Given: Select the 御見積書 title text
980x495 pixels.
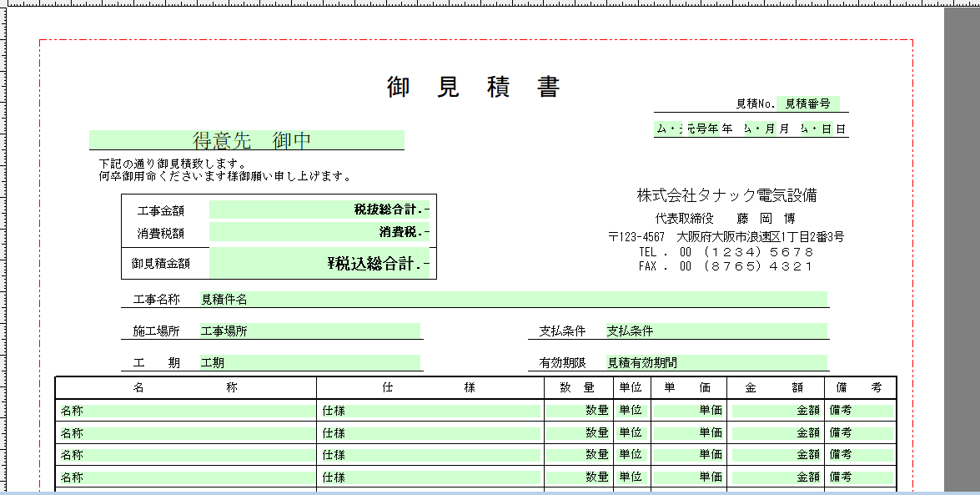Looking at the screenshot, I should [x=473, y=88].
